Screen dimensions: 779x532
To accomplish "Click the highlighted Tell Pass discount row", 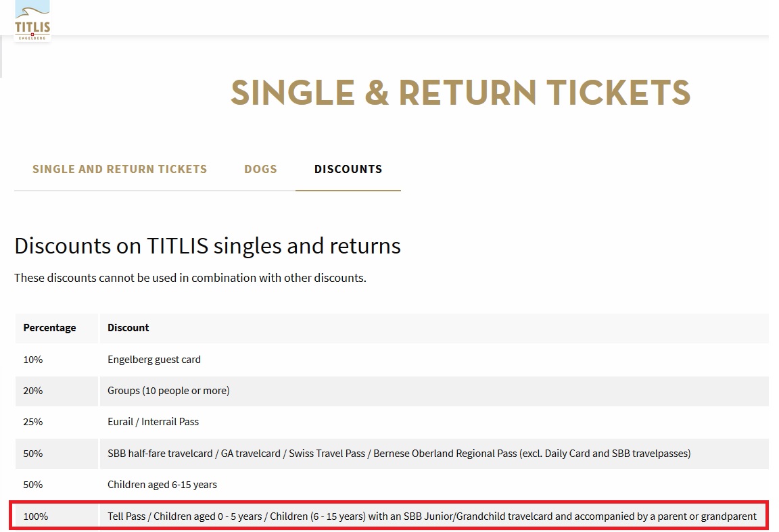I will pos(389,516).
